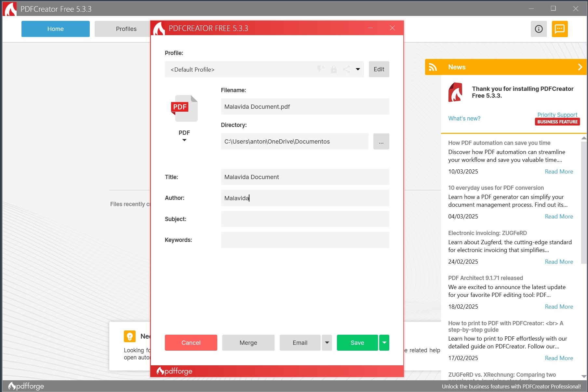Click the lock security icon in profile box
This screenshot has height=392, width=588.
click(334, 69)
